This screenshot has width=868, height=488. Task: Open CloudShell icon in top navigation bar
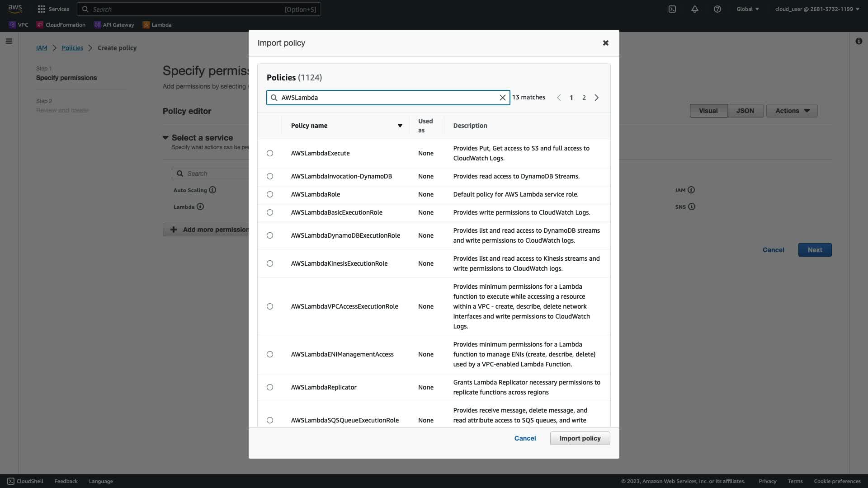(672, 9)
